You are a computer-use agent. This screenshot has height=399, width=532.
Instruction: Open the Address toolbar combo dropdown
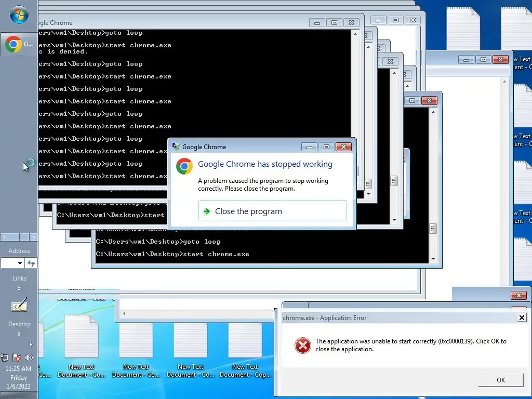20,263
